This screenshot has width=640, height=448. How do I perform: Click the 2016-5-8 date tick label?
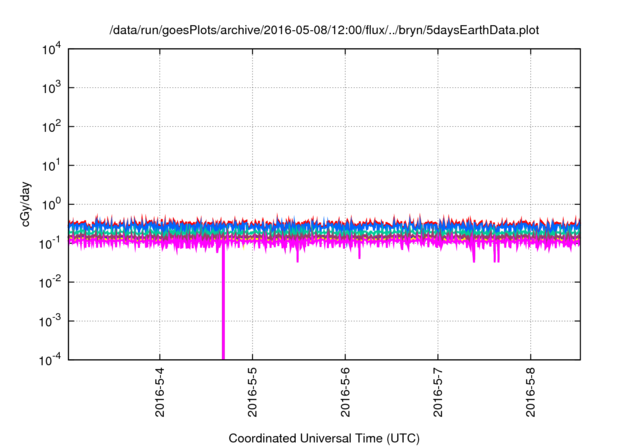click(530, 393)
